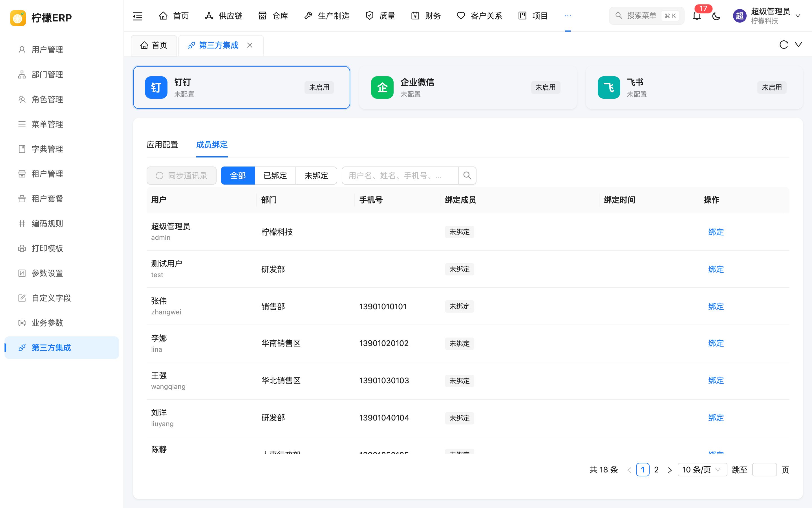Open the 10 条/页 page size dropdown
812x508 pixels.
click(x=702, y=469)
